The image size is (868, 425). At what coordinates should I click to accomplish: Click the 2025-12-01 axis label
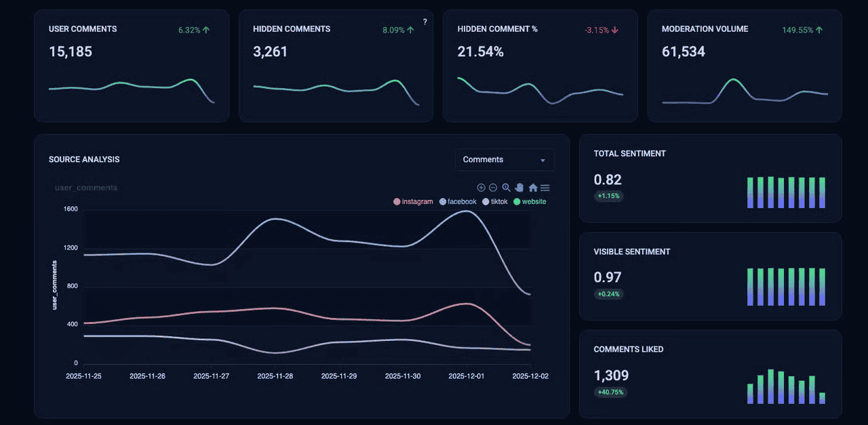point(467,376)
